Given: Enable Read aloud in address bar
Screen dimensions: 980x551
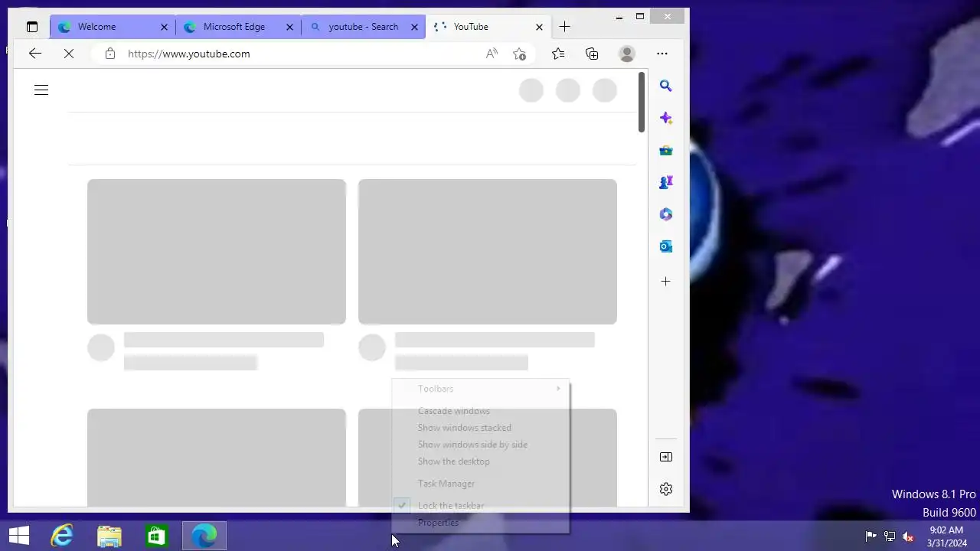Looking at the screenshot, I should tap(492, 54).
